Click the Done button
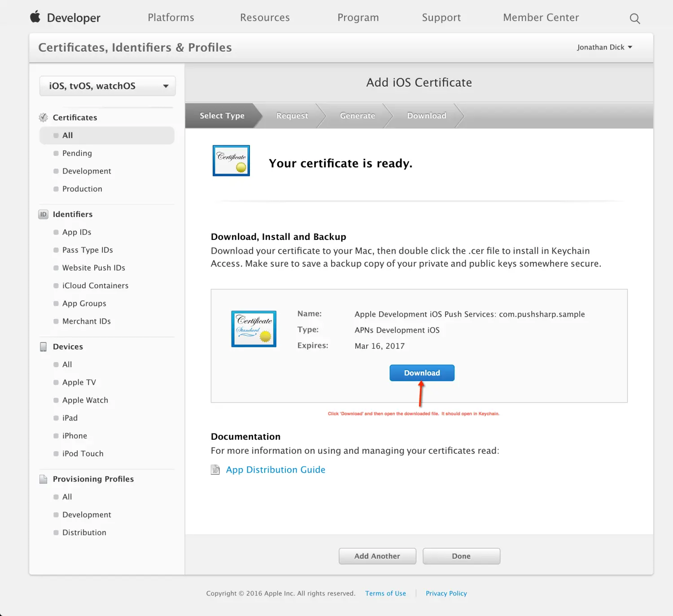This screenshot has height=616, width=673. click(x=461, y=556)
